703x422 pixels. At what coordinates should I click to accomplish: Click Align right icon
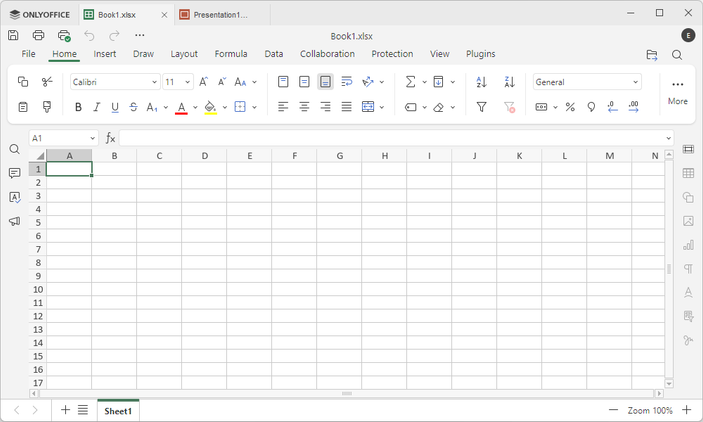coord(325,107)
